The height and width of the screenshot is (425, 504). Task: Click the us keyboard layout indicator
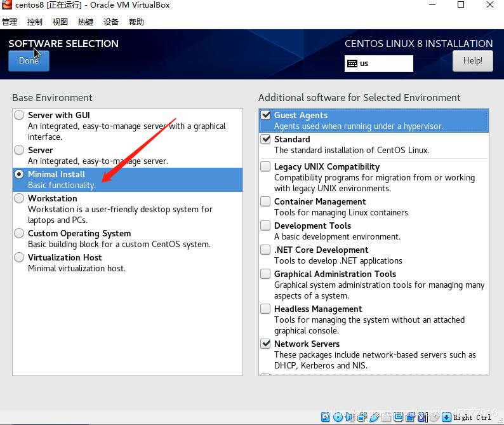click(x=379, y=64)
